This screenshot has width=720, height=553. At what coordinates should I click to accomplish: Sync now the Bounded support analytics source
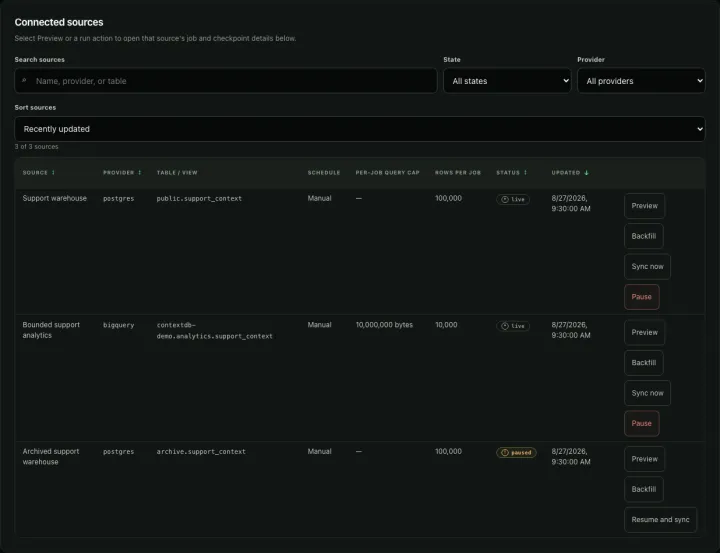pos(647,393)
